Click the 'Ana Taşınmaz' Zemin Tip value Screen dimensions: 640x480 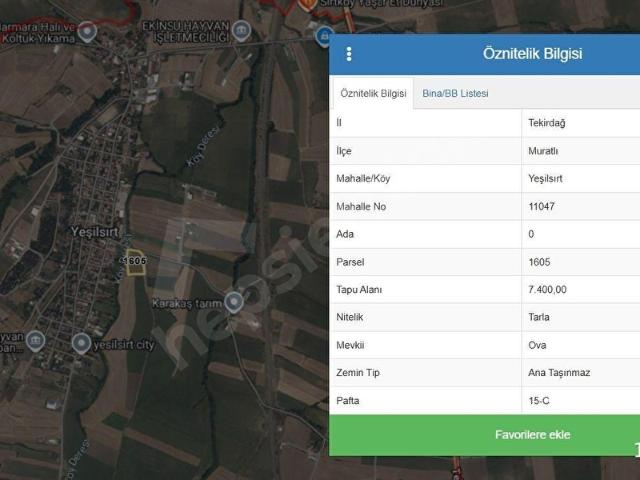(x=559, y=373)
